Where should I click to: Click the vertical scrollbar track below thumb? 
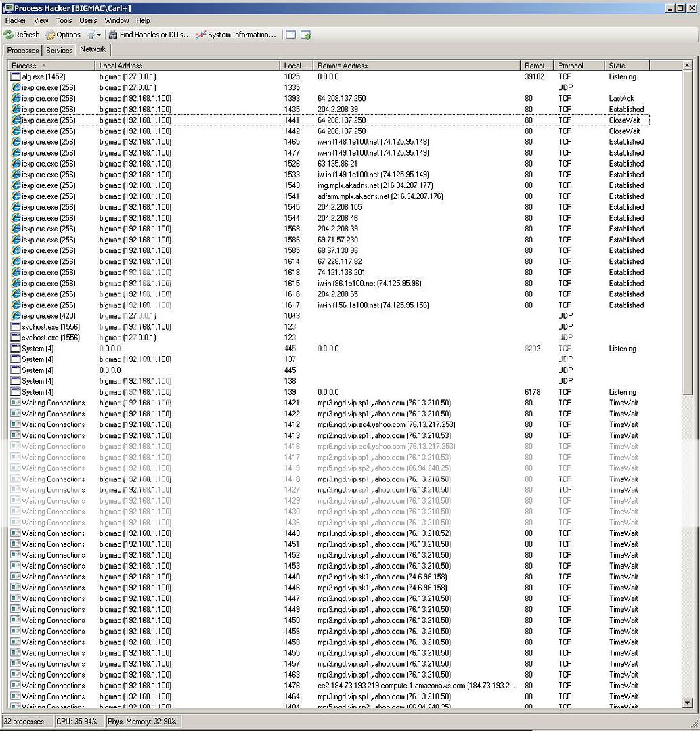point(687,546)
